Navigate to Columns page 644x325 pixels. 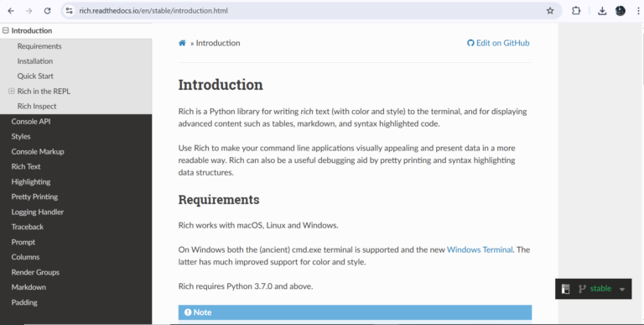point(25,257)
